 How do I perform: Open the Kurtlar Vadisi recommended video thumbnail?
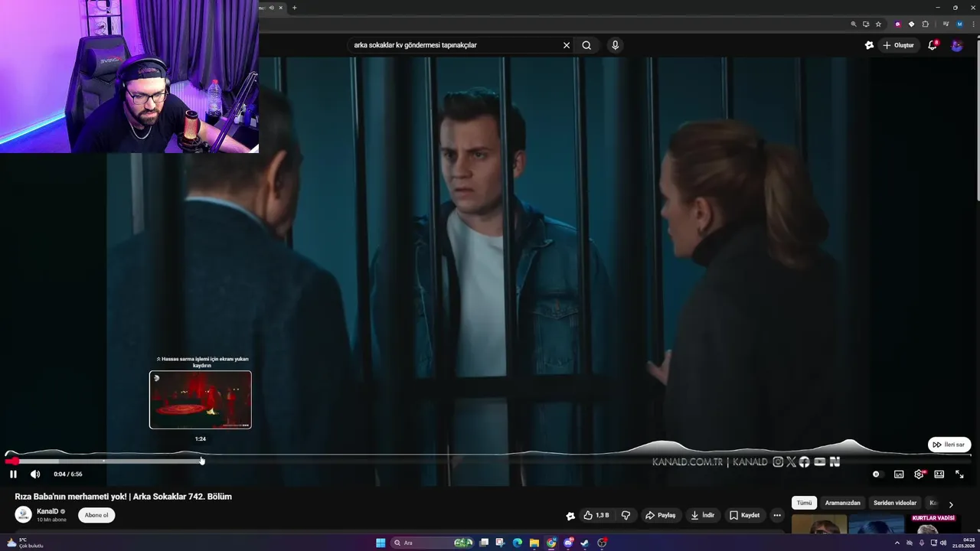coord(933,524)
